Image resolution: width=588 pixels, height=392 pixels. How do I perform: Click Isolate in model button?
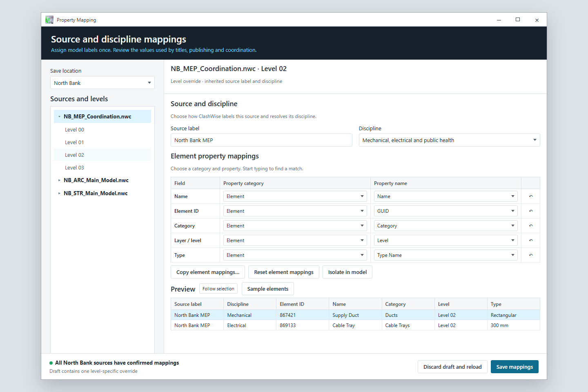347,272
